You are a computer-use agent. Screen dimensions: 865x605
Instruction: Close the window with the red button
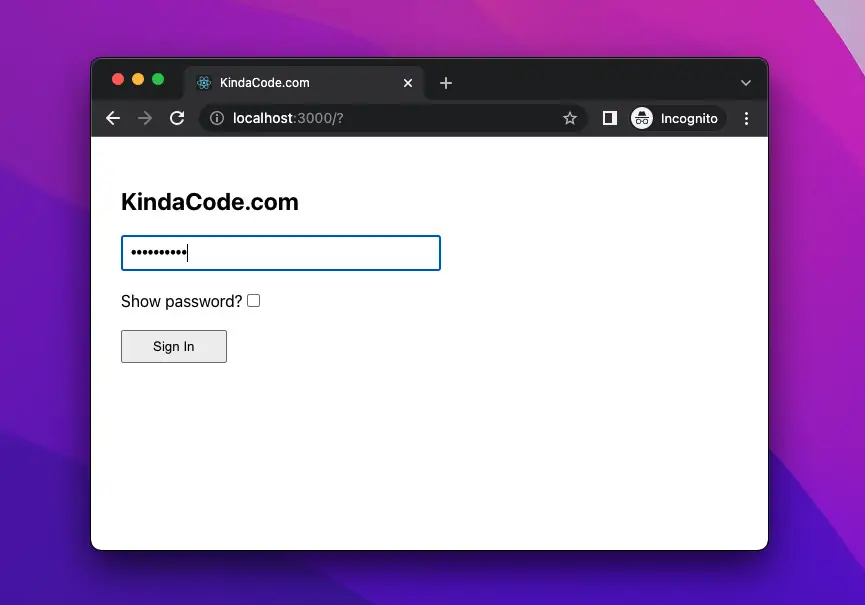[118, 79]
